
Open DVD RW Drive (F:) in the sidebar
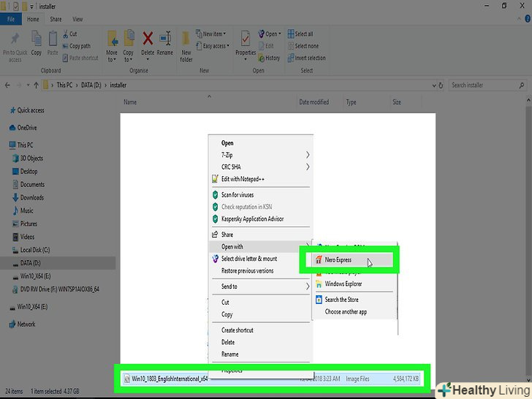click(x=56, y=289)
